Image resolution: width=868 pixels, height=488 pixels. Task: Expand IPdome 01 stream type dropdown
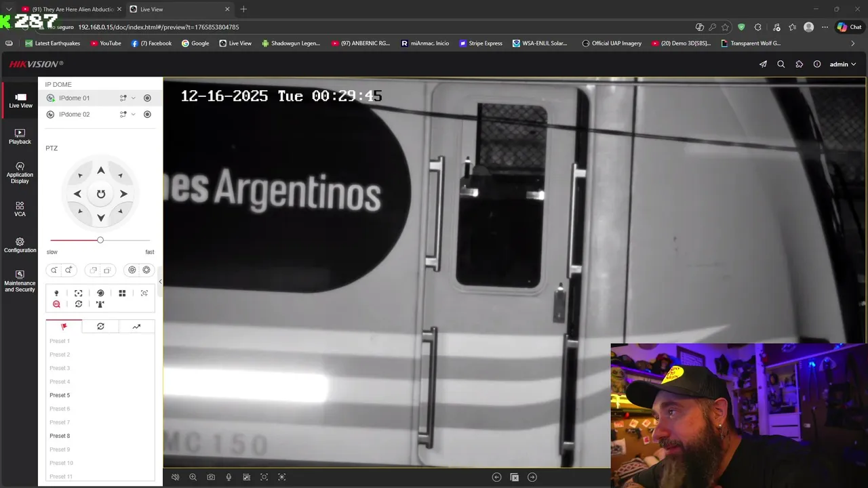pyautogui.click(x=133, y=98)
